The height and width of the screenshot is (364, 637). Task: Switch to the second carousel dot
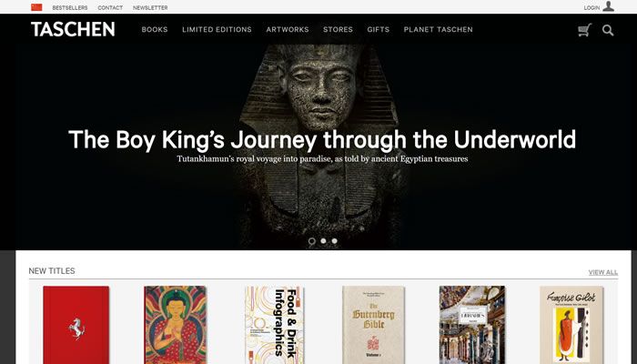pos(323,241)
